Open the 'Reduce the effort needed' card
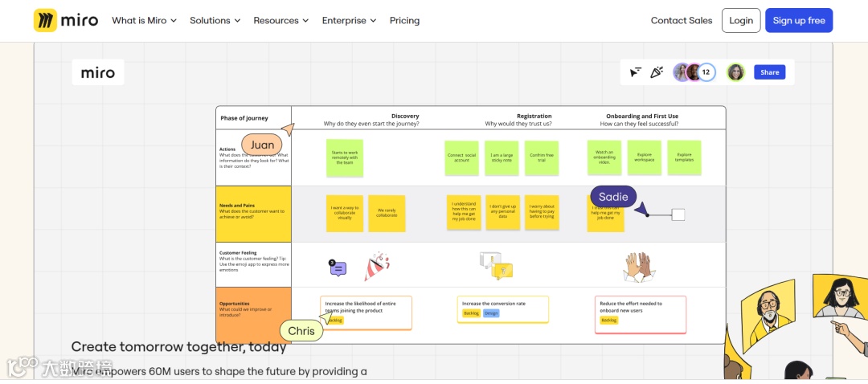The height and width of the screenshot is (384, 868). tap(641, 314)
